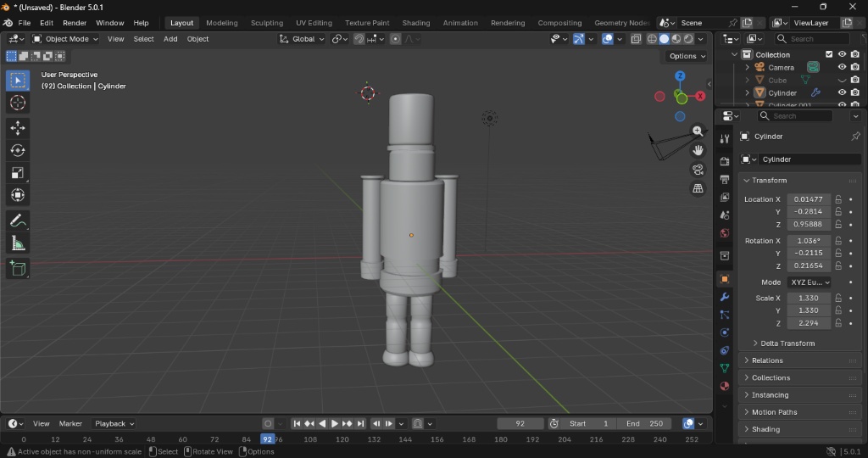Select the Measure tool
This screenshot has height=458, width=868.
point(18,244)
